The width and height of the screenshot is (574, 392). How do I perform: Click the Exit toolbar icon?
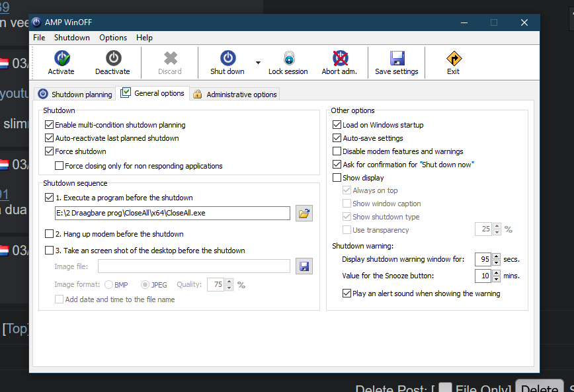454,58
